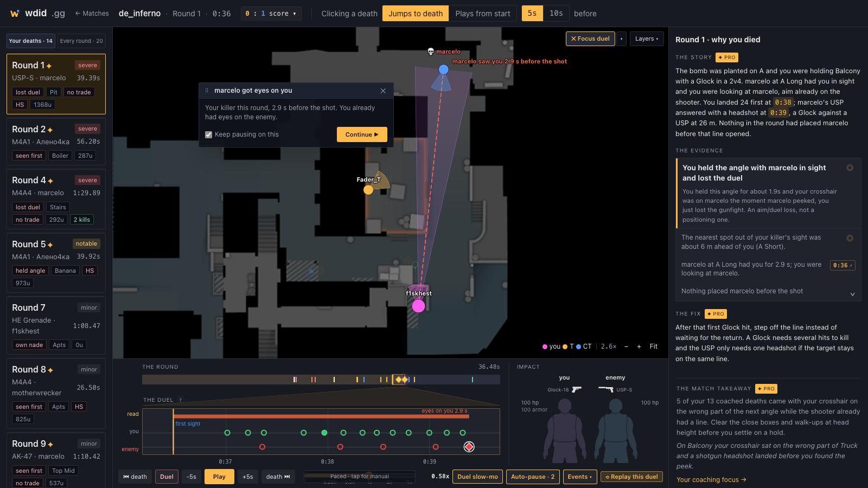Select Fader_T's orange player marker

click(x=368, y=190)
